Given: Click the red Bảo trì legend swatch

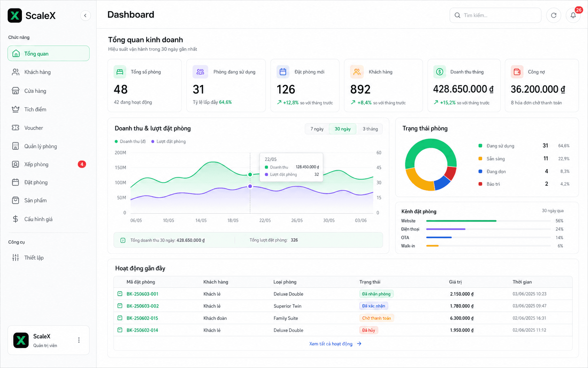Looking at the screenshot, I should tap(480, 184).
